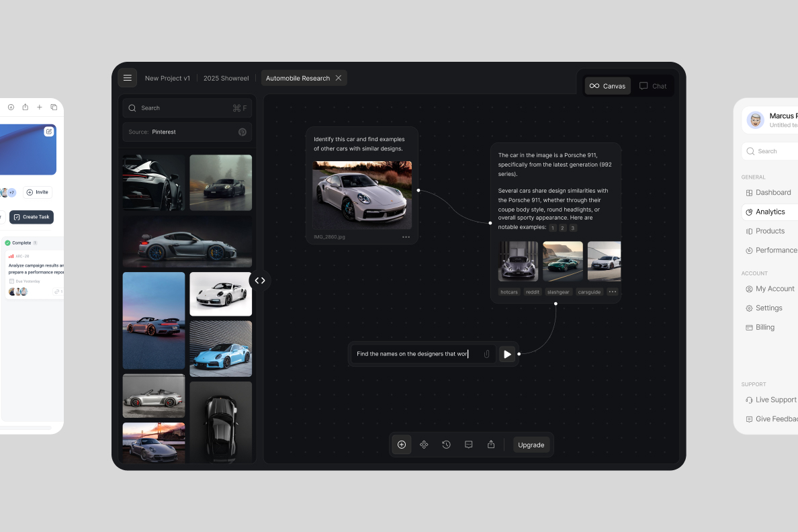Run the prompt with the play button
Viewport: 798px width, 532px height.
click(507, 354)
